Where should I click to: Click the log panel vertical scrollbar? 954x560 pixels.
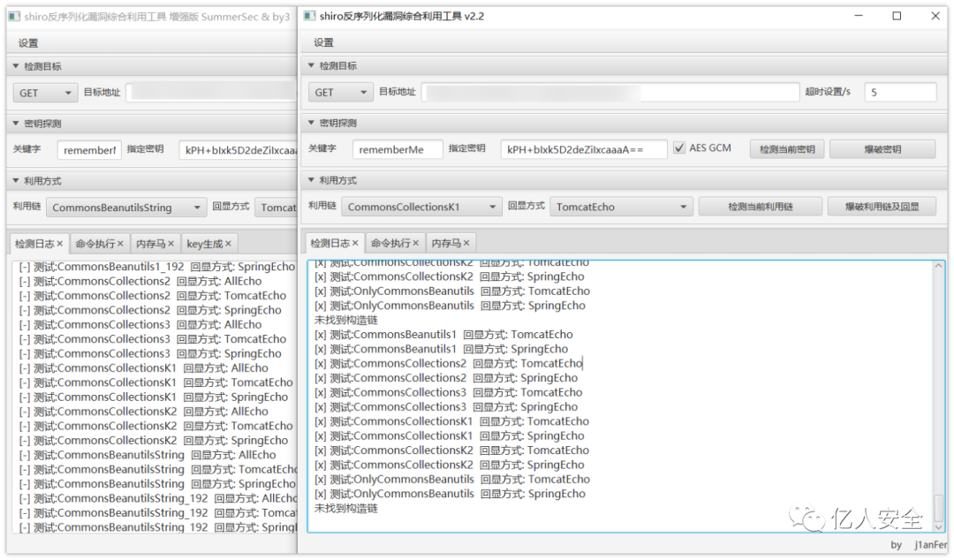point(937,397)
